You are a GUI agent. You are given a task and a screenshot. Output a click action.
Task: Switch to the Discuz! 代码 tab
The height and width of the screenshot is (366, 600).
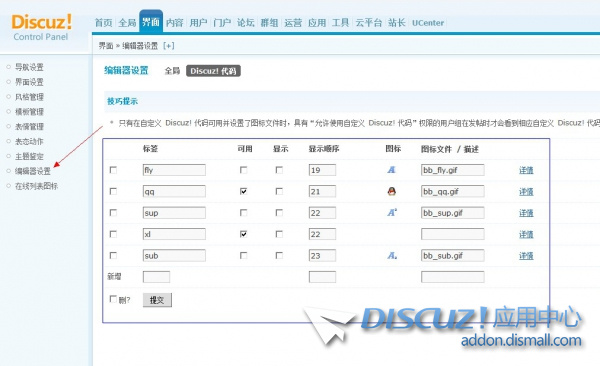213,71
